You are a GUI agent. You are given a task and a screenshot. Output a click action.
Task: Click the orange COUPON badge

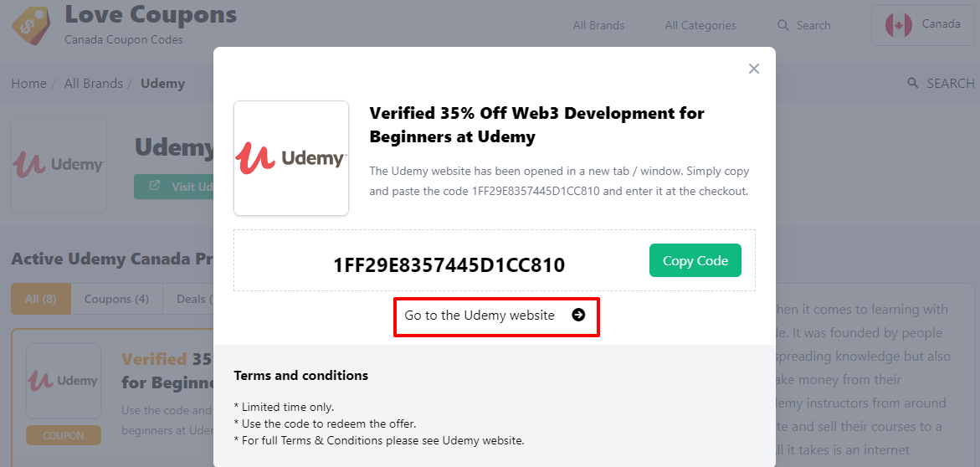click(64, 435)
